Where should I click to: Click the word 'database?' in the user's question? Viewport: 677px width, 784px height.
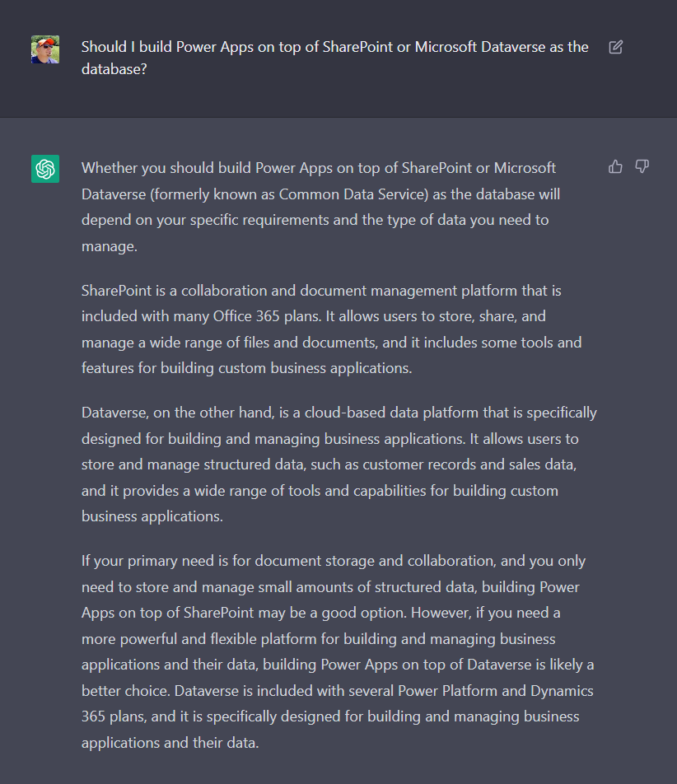point(114,69)
